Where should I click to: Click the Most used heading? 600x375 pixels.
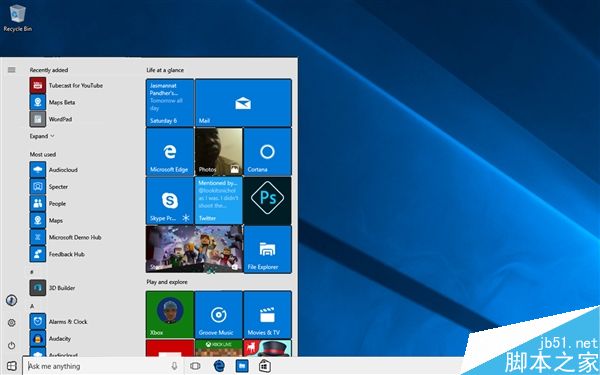pyautogui.click(x=43, y=154)
